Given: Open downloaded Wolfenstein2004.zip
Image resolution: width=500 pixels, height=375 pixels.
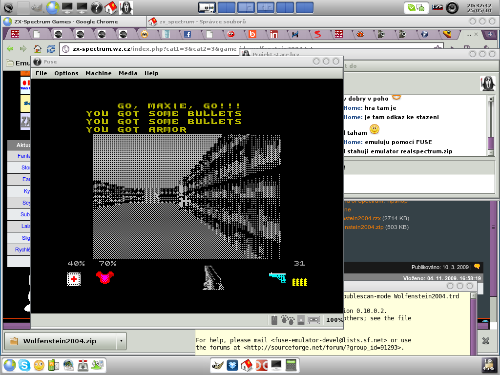Looking at the screenshot, I should coord(59,341).
